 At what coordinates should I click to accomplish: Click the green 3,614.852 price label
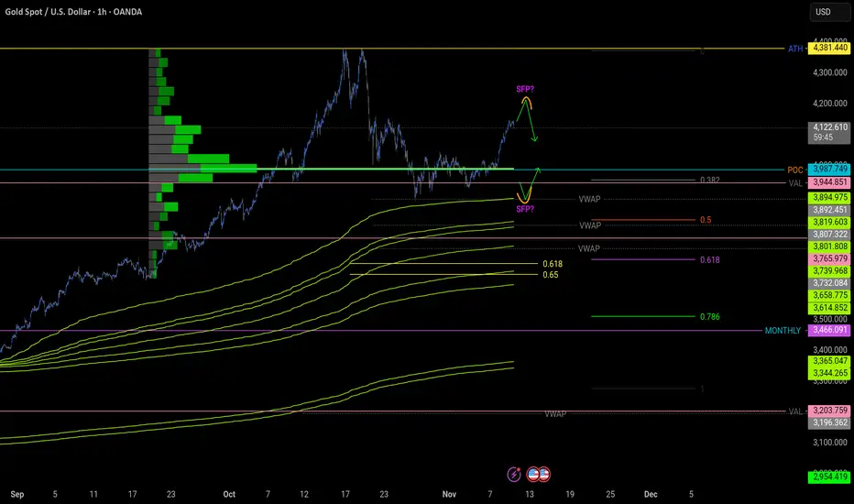(x=828, y=308)
